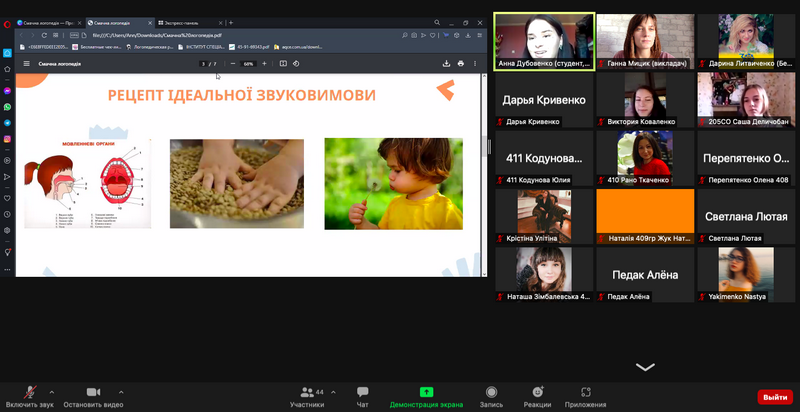Image resolution: width=800 pixels, height=412 pixels.
Task: Click the PDF page number field
Action: coord(204,64)
